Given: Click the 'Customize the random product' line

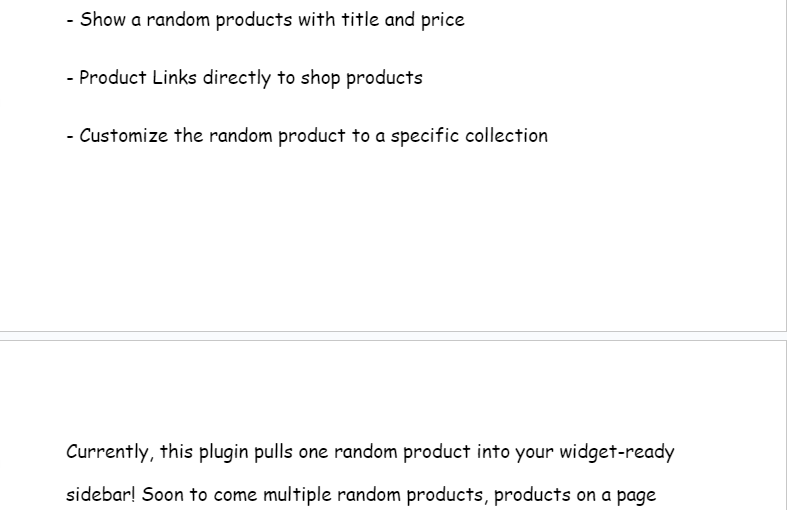Looking at the screenshot, I should (x=307, y=136).
